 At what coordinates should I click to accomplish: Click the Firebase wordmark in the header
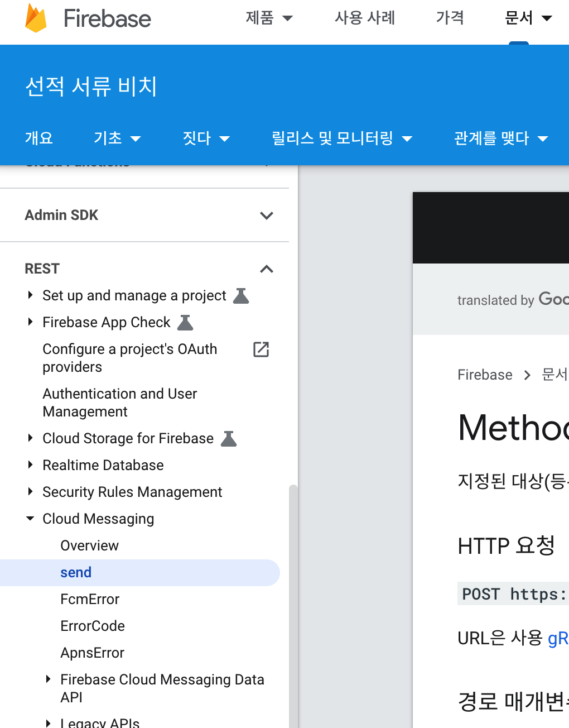coord(107,18)
